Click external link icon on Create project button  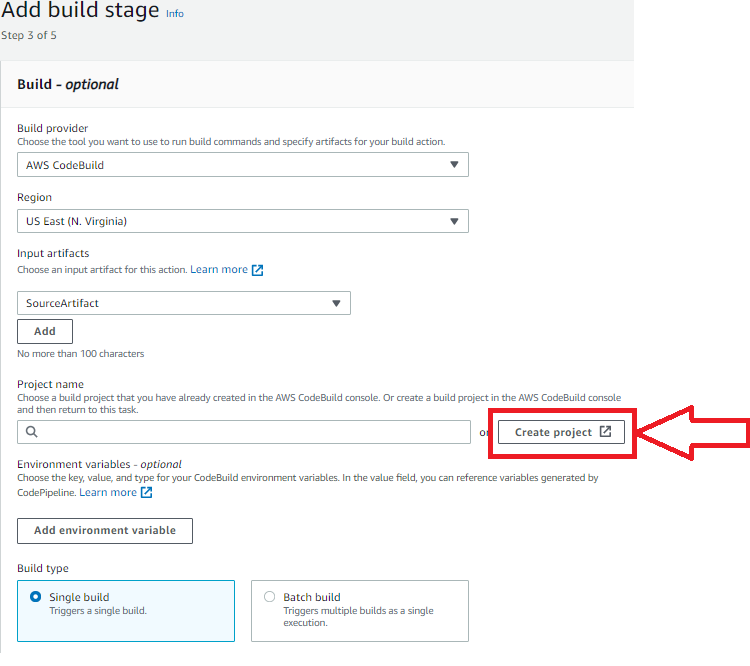point(605,431)
